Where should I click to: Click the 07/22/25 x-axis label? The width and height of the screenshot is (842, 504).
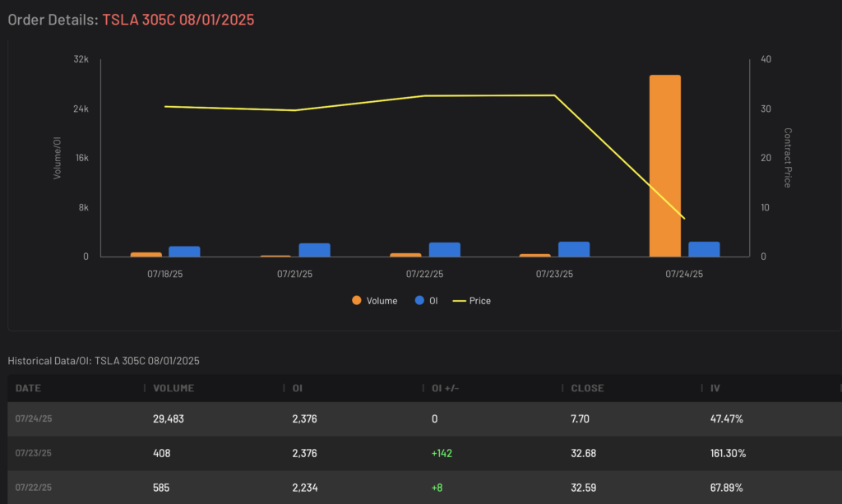click(x=424, y=274)
